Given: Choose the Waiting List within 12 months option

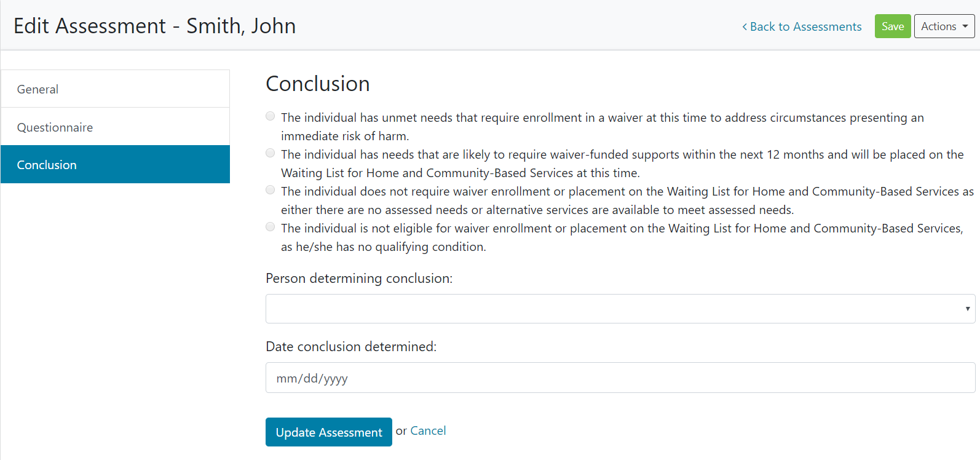Looking at the screenshot, I should point(271,153).
